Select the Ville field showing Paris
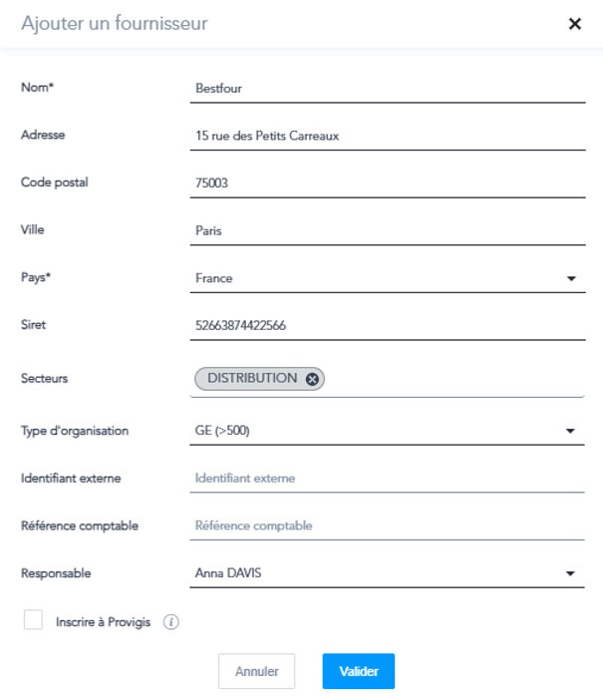The width and height of the screenshot is (603, 700). [389, 231]
